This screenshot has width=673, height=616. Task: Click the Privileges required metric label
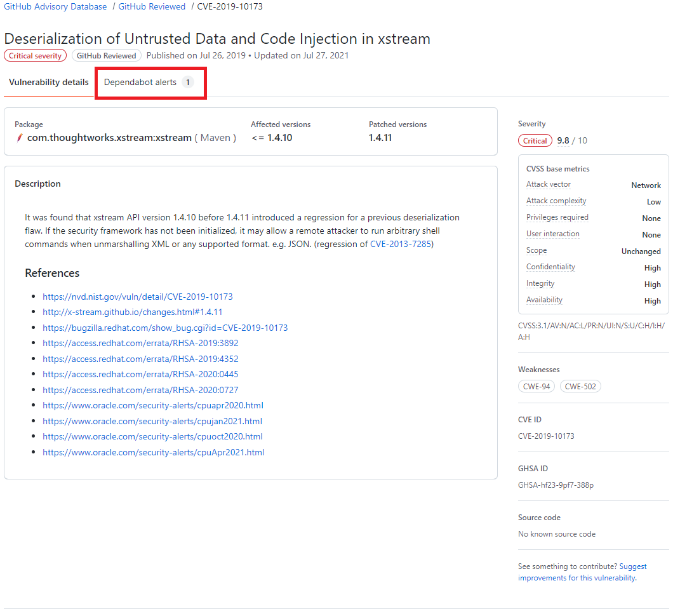pos(557,217)
